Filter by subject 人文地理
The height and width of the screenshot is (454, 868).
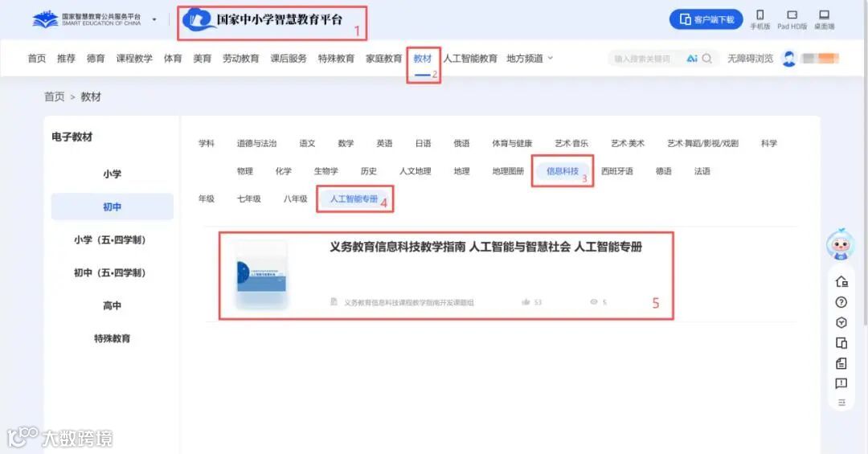pos(416,171)
